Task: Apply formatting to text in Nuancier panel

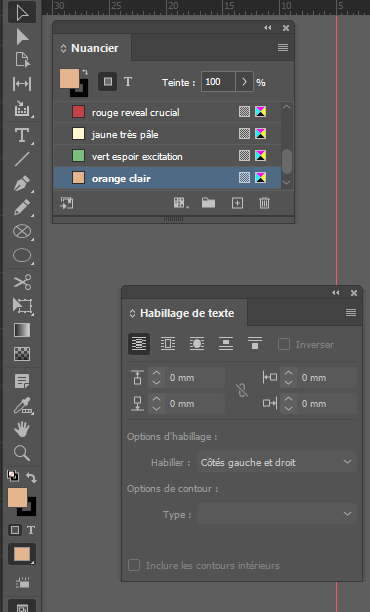Action: [128, 82]
